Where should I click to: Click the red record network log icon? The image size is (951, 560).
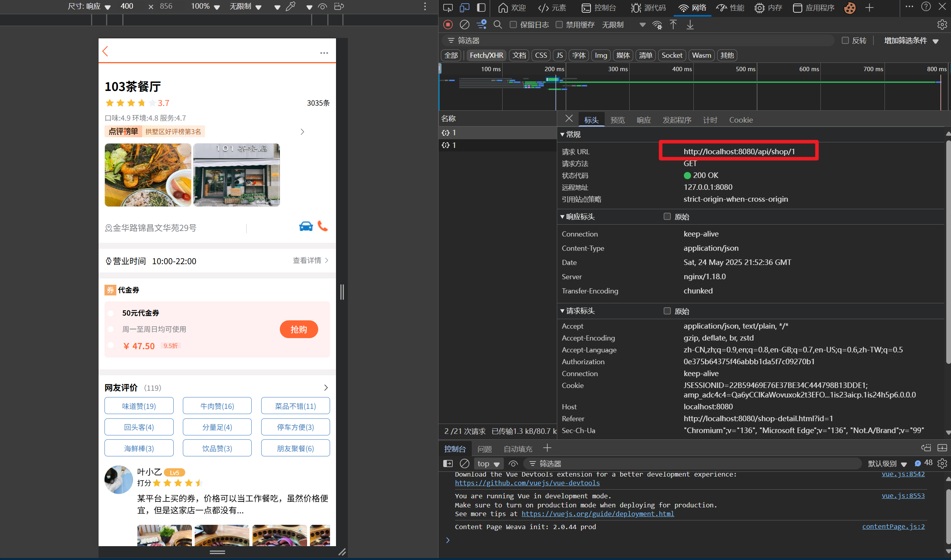tap(448, 25)
